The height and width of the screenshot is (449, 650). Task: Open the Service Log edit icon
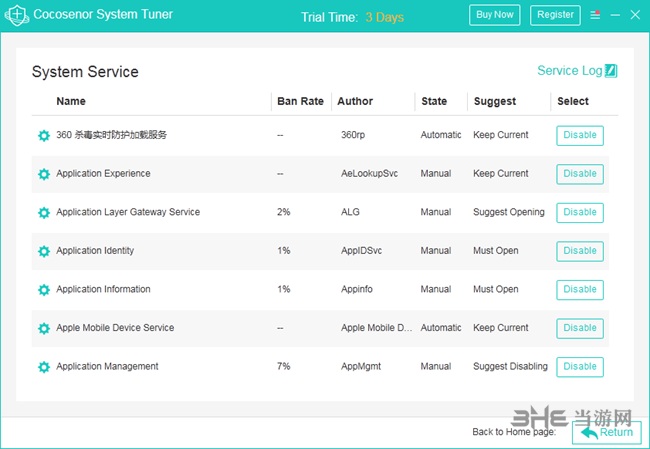point(611,71)
